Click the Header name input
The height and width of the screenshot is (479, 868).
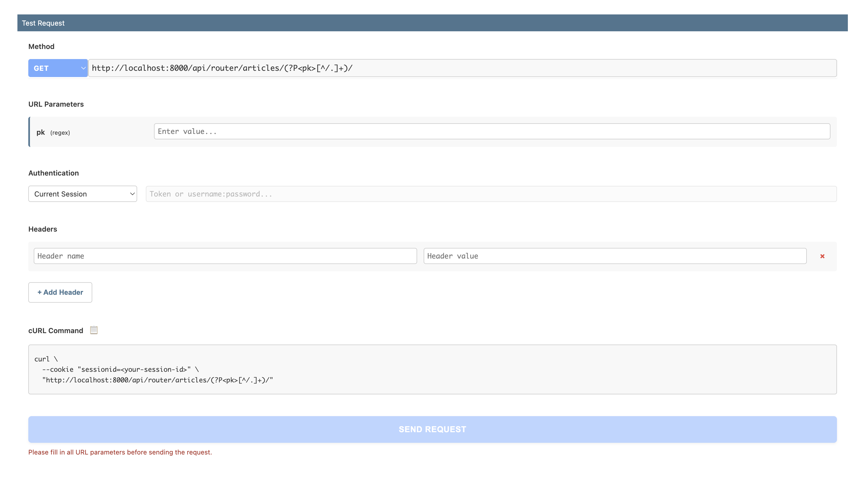pyautogui.click(x=225, y=256)
